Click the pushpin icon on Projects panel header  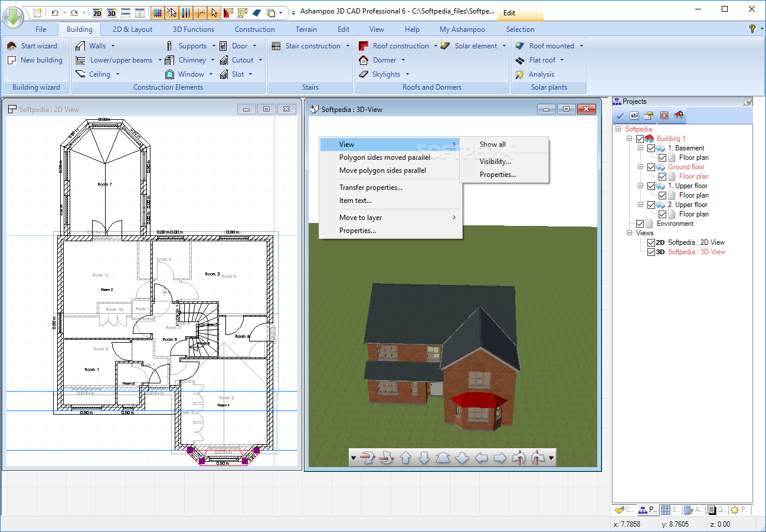tap(747, 101)
